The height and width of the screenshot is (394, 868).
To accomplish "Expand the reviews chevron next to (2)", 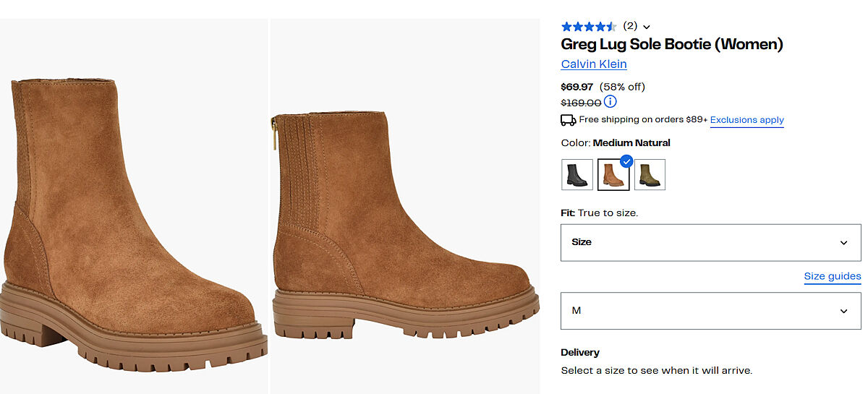I will 647,27.
